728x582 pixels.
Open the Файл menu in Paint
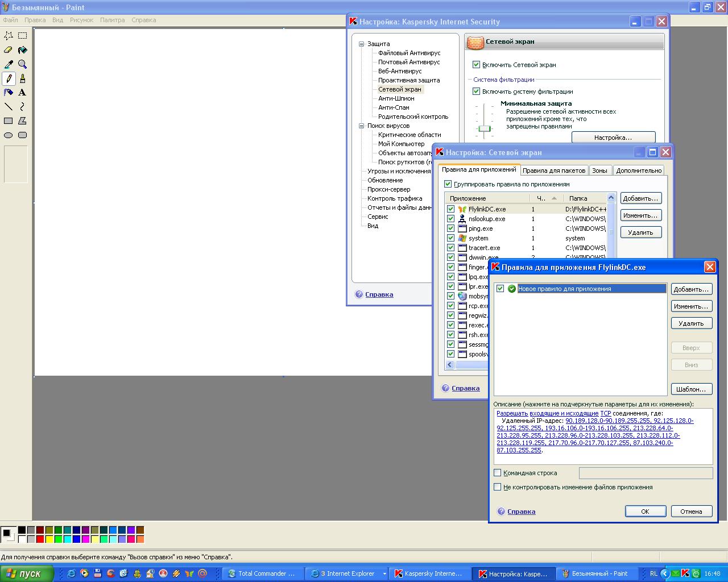(11, 20)
